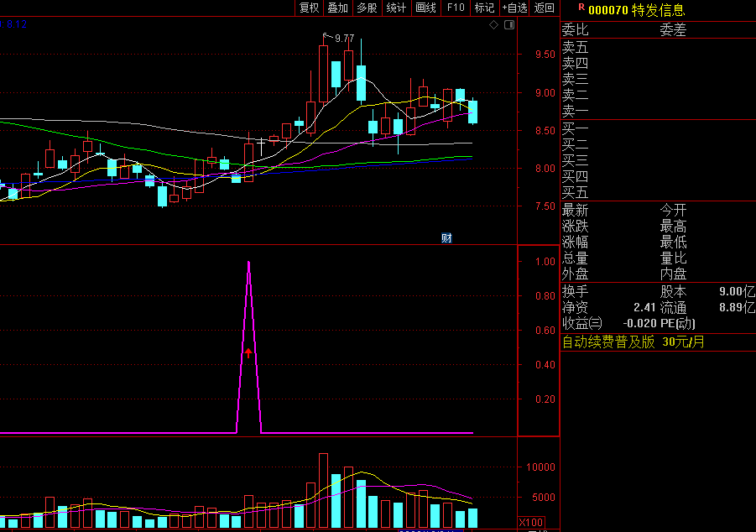This screenshot has height=532, width=756.
Task: Open the 复权 price adjustment menu
Action: (309, 8)
